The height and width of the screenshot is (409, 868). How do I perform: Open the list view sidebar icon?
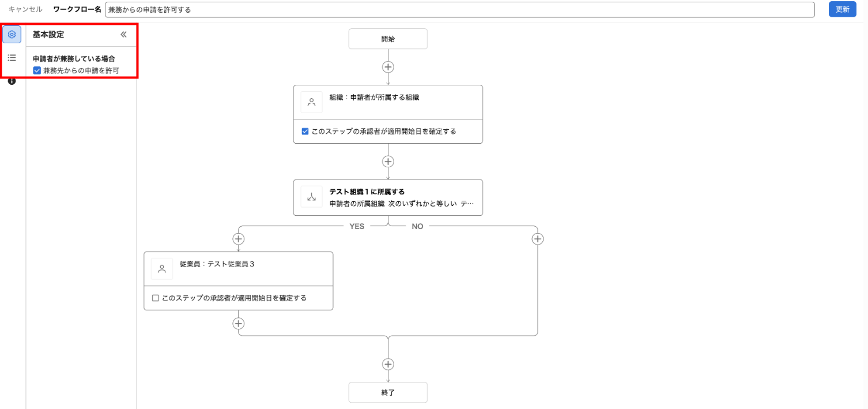click(12, 58)
